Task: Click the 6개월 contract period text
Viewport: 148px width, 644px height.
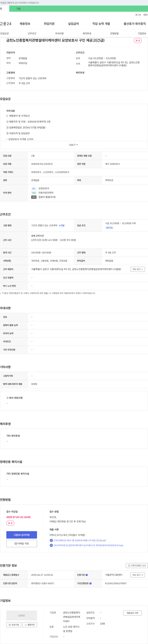Action: pyautogui.click(x=62, y=226)
